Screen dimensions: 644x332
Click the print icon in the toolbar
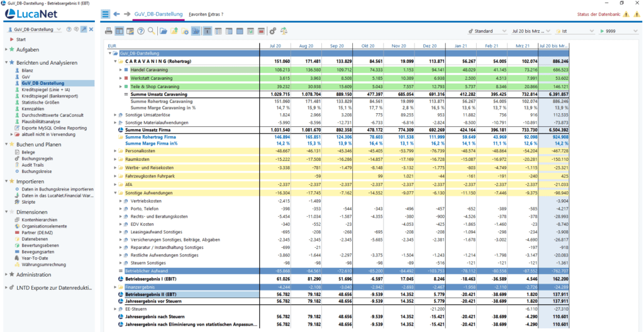pos(108,30)
